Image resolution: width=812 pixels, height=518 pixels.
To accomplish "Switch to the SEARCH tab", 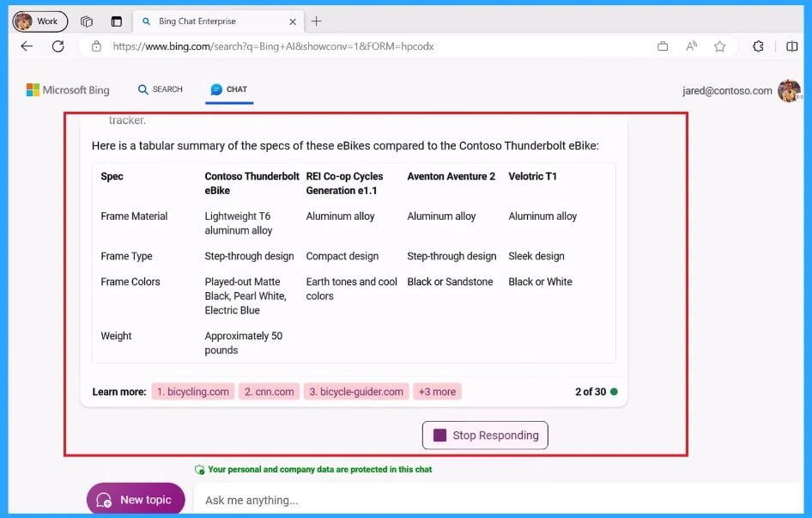I will coord(161,89).
